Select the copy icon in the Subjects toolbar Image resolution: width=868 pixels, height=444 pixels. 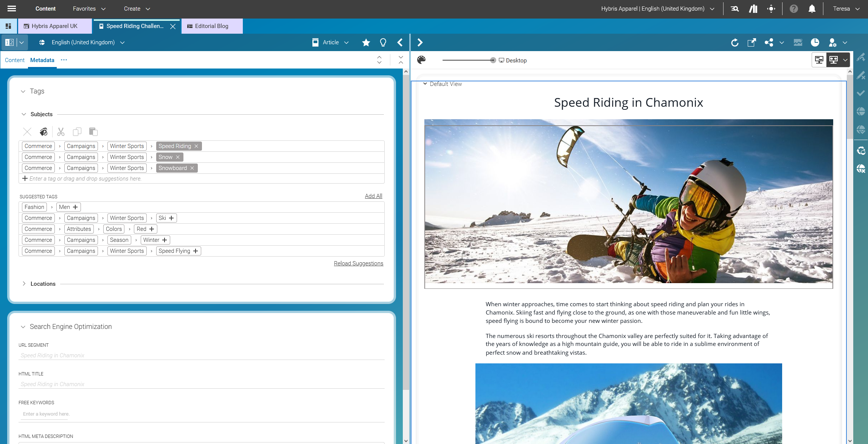77,132
